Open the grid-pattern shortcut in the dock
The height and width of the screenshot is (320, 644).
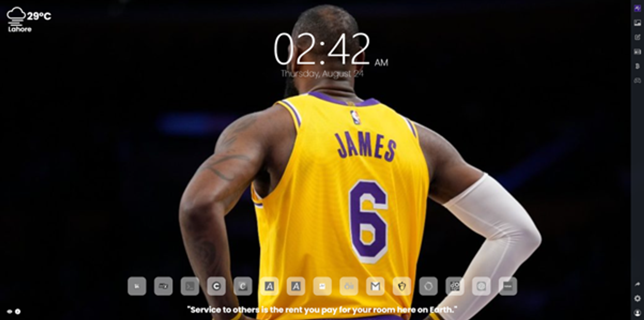tap(455, 286)
